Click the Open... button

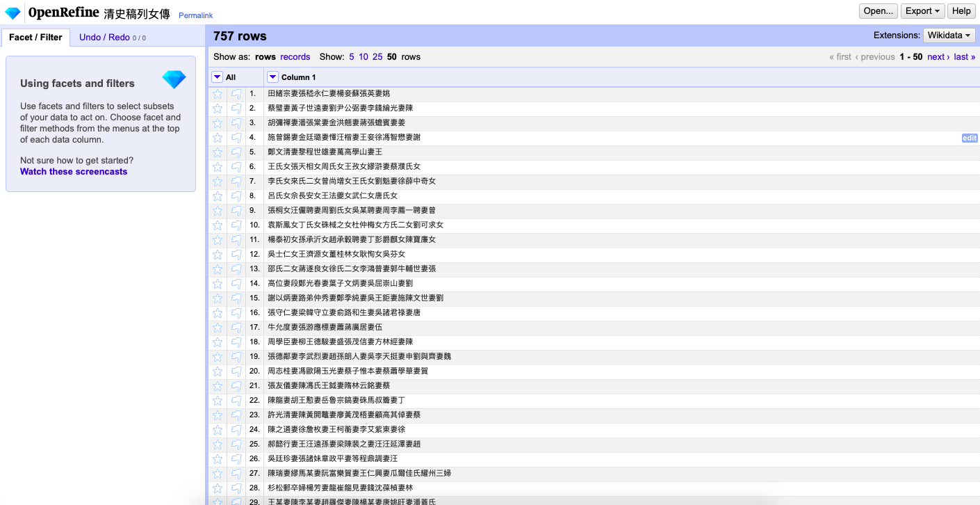point(879,11)
